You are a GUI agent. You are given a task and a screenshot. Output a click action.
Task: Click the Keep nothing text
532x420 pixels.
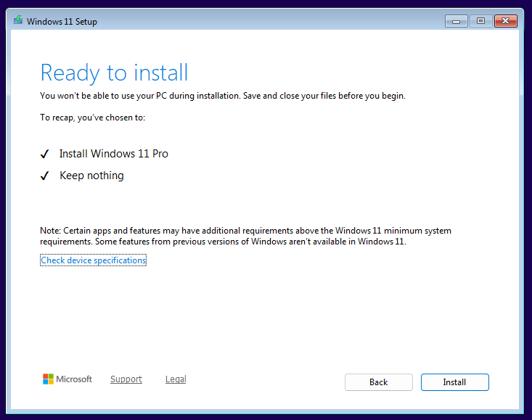91,176
